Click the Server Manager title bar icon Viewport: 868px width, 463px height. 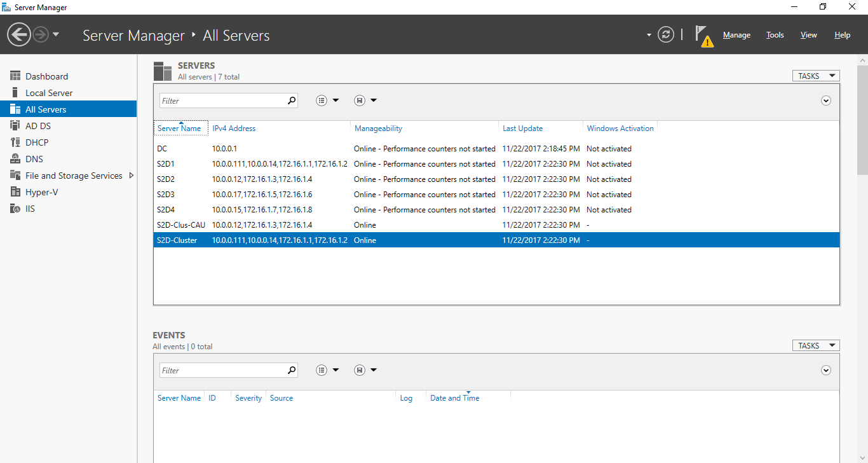(x=7, y=7)
